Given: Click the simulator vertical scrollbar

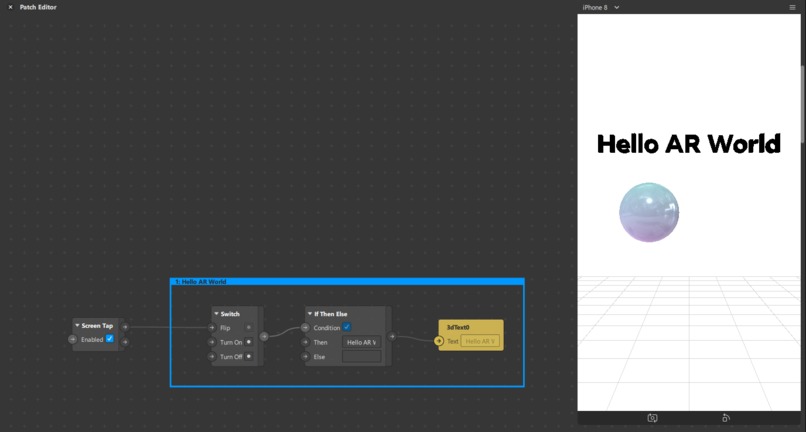Looking at the screenshot, I should pyautogui.click(x=803, y=104).
